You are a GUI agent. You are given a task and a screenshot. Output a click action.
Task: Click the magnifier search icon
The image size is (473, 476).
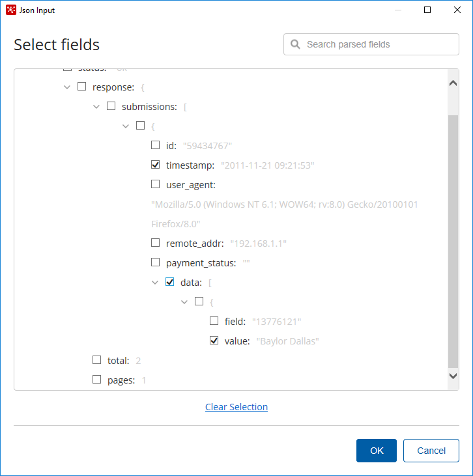[x=295, y=44]
